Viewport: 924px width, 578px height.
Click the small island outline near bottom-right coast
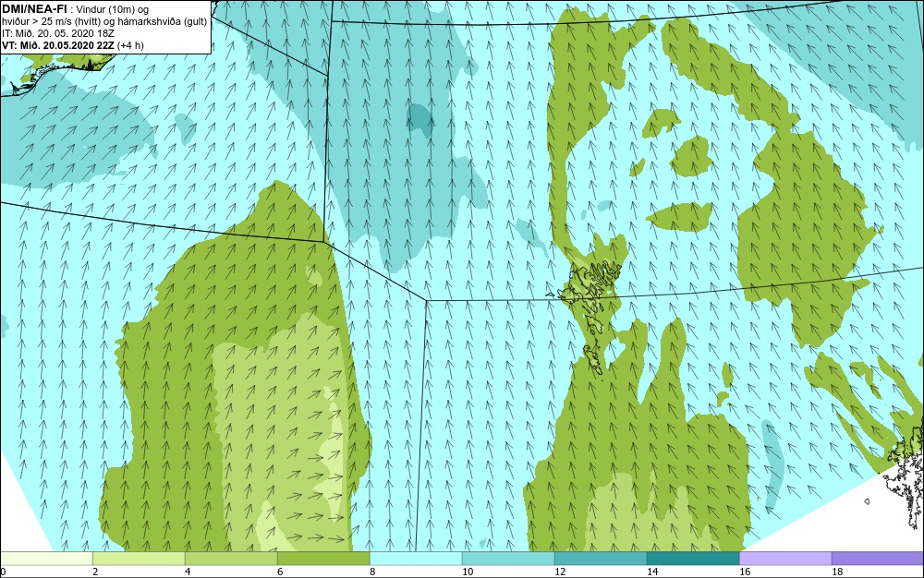click(x=867, y=501)
